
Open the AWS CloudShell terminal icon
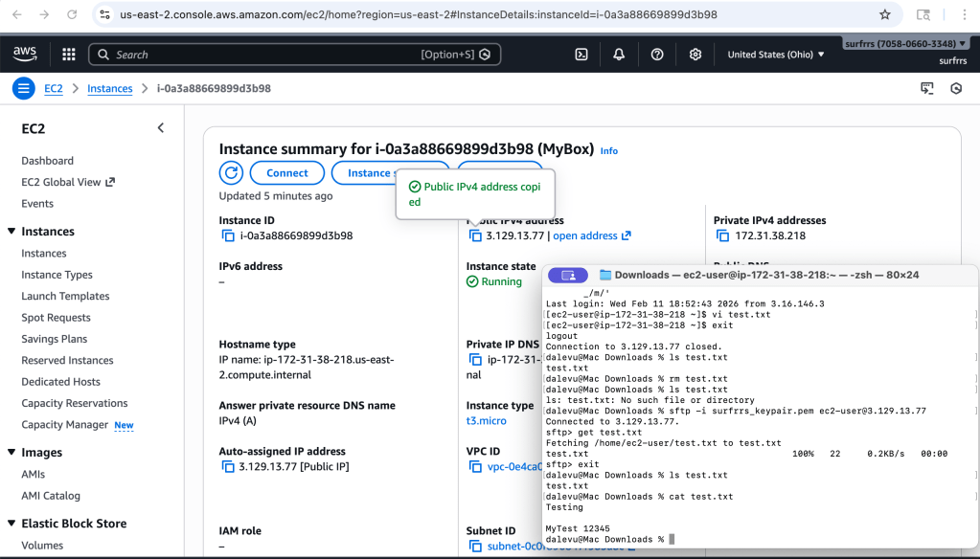click(581, 55)
